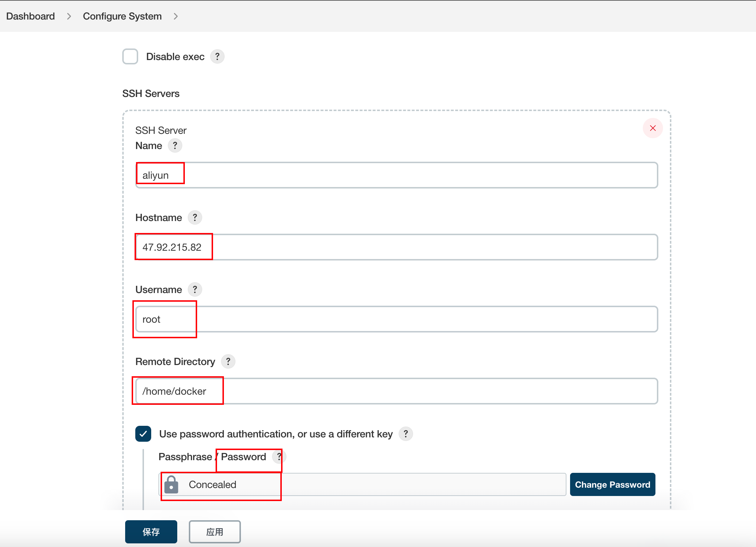Open Configure System breadcrumb link
The width and height of the screenshot is (756, 547).
click(x=122, y=16)
